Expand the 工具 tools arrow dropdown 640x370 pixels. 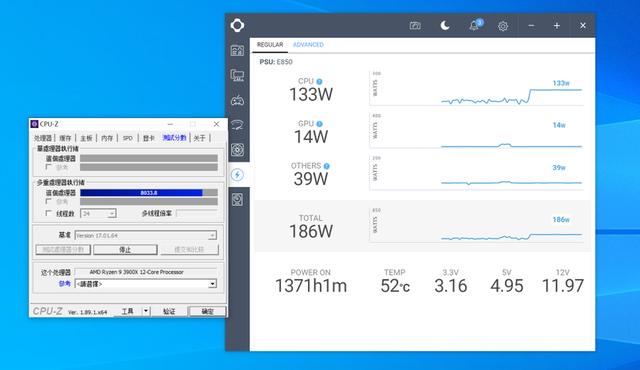(x=146, y=311)
